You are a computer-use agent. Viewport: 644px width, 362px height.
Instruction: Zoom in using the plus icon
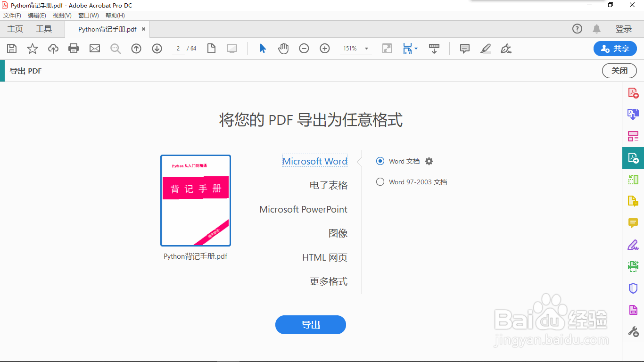click(325, 48)
